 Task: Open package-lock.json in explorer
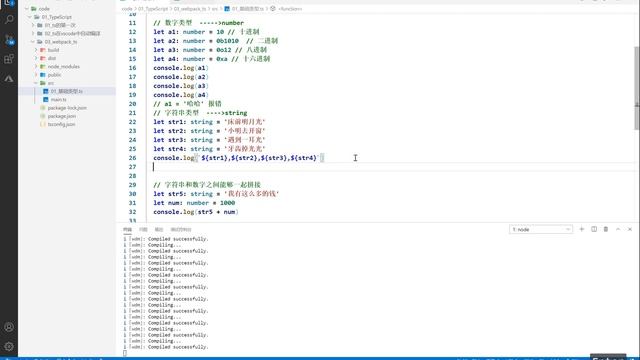[67, 108]
